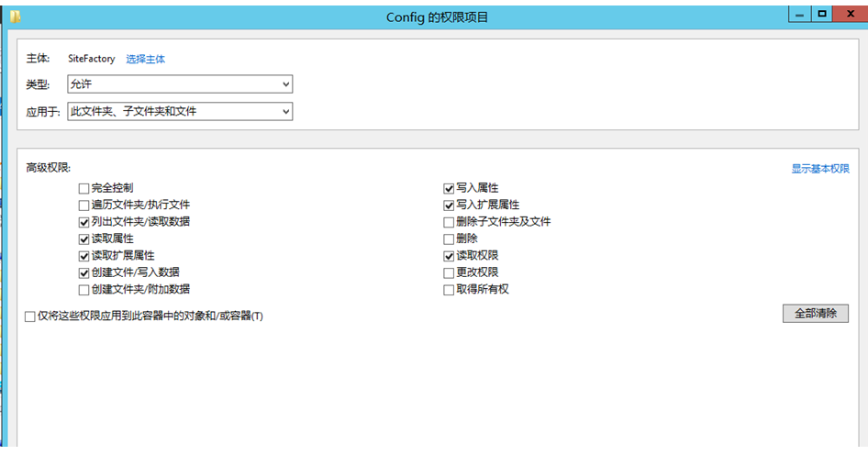Enable the 更改权限 checkbox
Image resolution: width=868 pixels, height=455 pixels.
(449, 272)
